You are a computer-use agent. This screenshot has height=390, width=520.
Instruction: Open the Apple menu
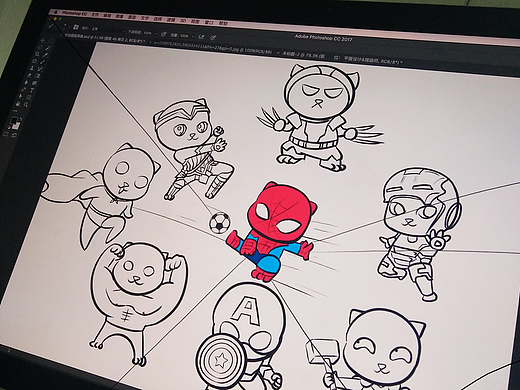[55, 12]
